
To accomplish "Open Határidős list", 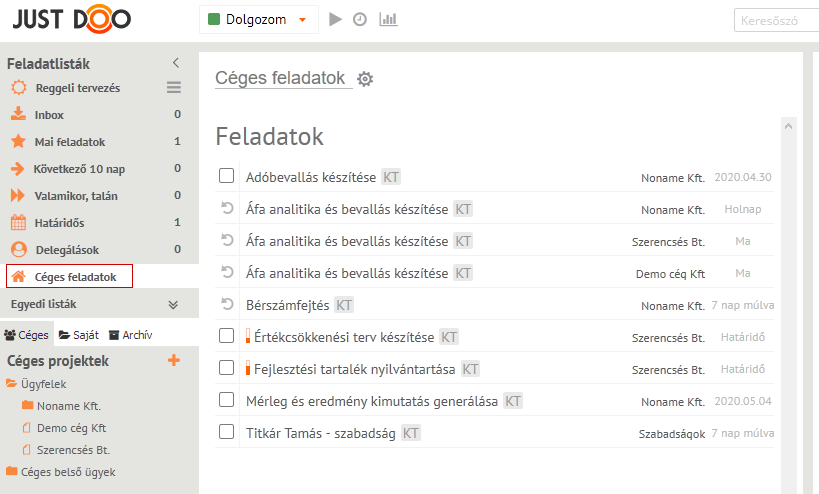I will click(x=60, y=223).
